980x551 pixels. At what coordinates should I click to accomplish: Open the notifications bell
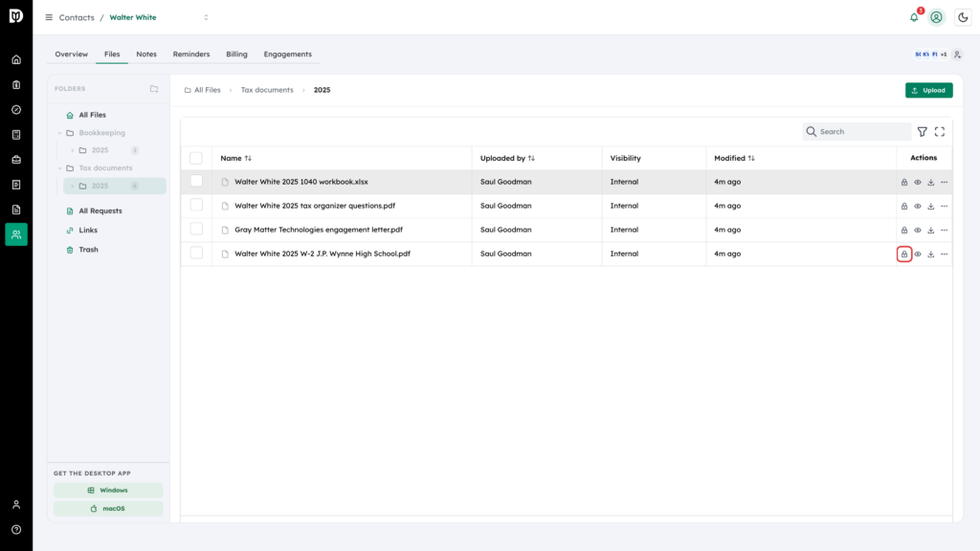(914, 17)
